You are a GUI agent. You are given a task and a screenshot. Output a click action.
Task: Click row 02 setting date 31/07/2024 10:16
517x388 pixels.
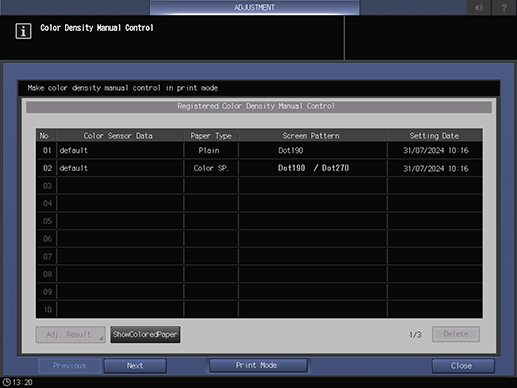(435, 168)
